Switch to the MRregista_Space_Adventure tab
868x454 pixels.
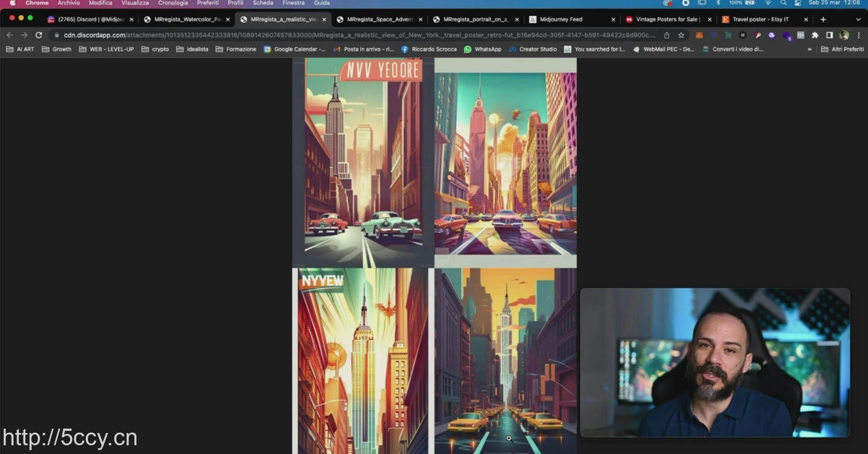coord(379,19)
